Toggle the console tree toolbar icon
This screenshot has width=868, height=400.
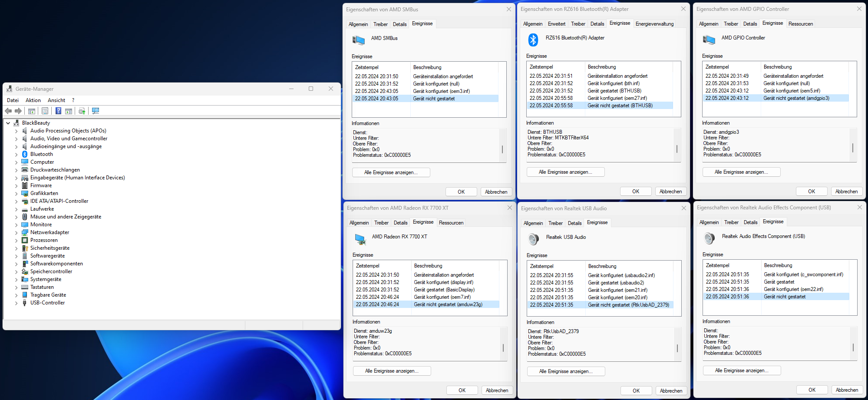click(32, 111)
